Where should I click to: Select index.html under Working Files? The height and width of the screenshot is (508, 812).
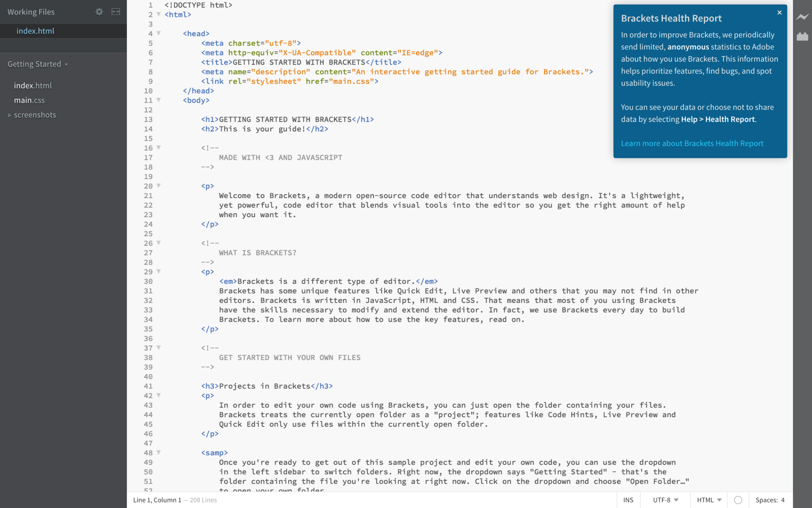tap(35, 31)
